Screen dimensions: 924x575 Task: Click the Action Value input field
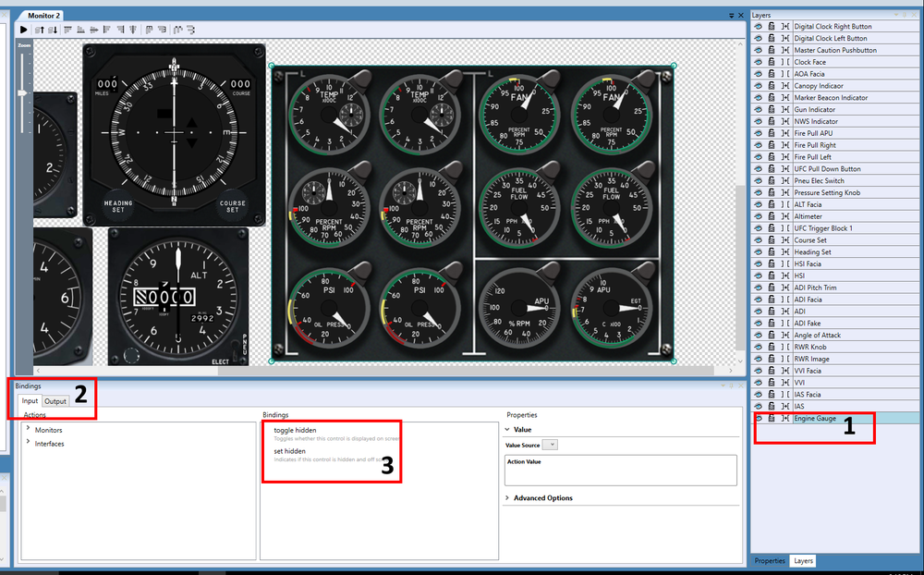pos(620,474)
